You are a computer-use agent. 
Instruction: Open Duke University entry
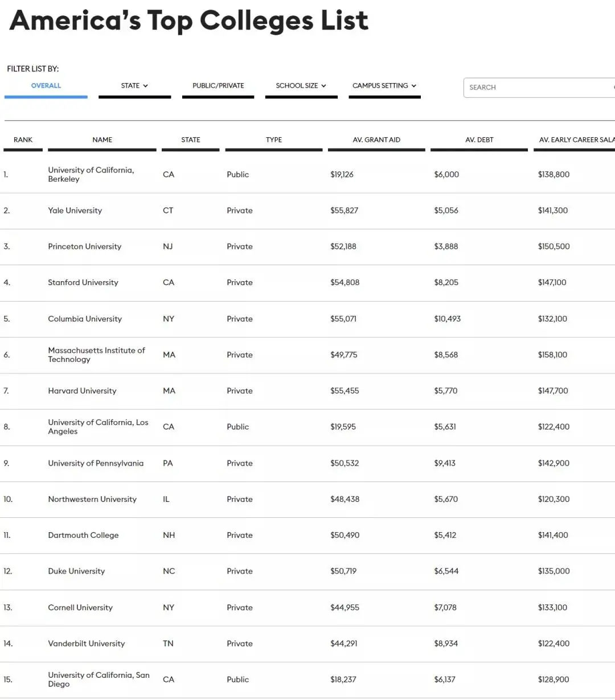coord(76,571)
